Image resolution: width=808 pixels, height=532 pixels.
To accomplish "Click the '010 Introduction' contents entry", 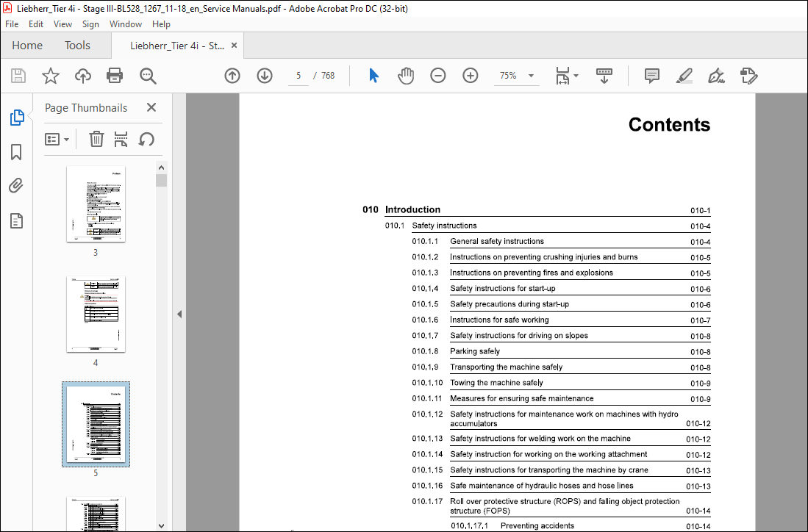I will [537, 209].
